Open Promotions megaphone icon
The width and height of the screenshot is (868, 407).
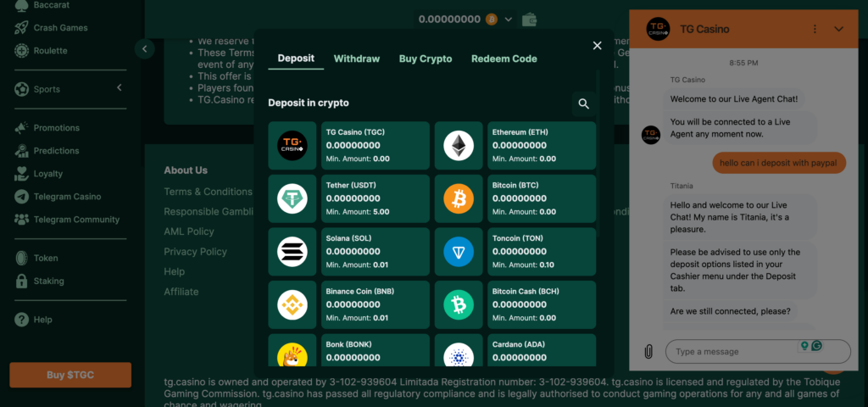21,128
